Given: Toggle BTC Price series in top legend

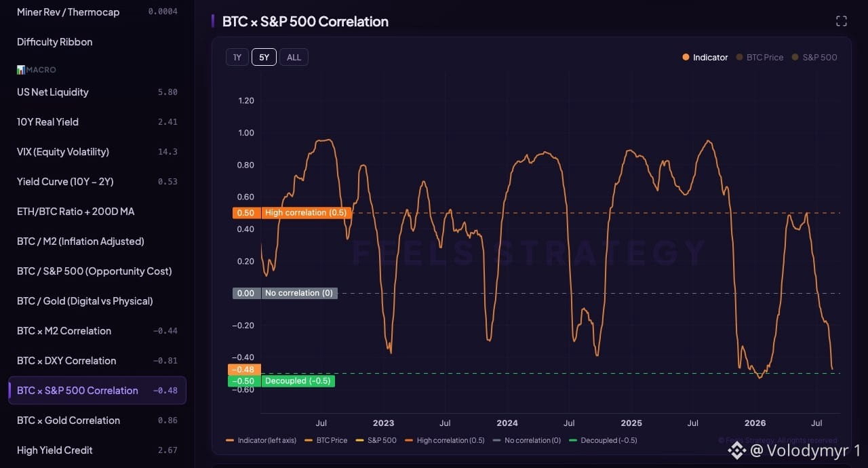Looking at the screenshot, I should [x=759, y=57].
